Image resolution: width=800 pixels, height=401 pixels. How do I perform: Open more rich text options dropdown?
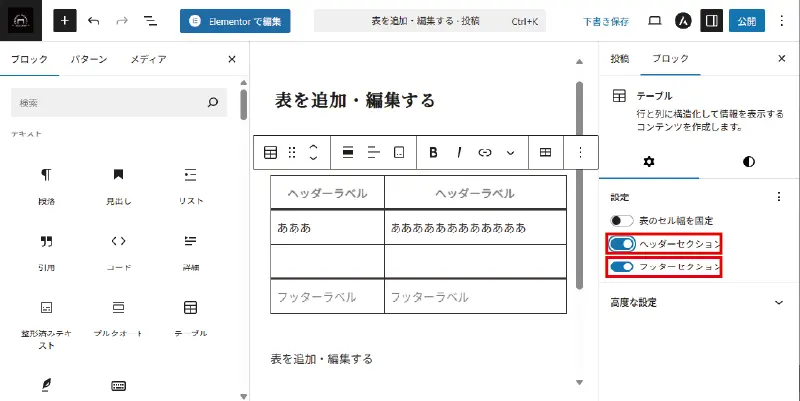[510, 152]
